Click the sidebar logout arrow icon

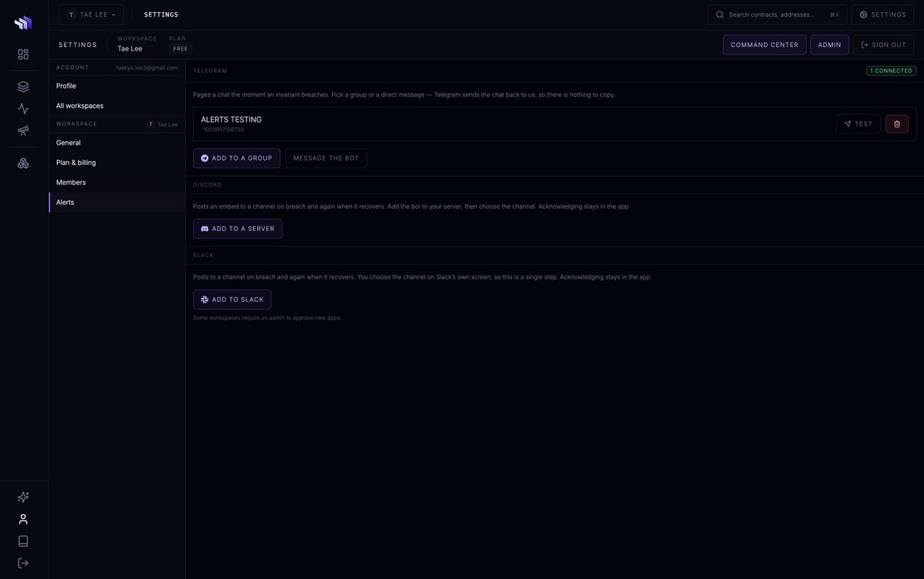(x=23, y=563)
